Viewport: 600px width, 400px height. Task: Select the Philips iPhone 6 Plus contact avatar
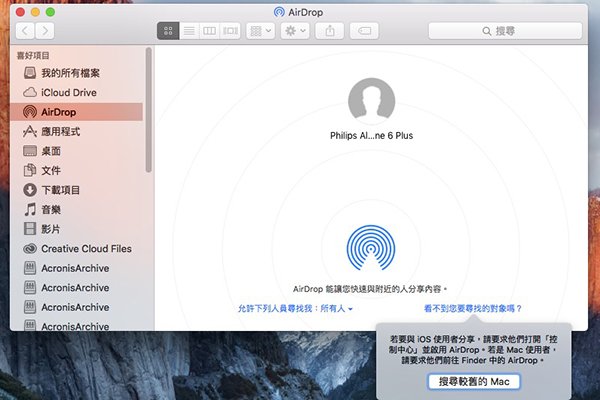click(x=371, y=101)
